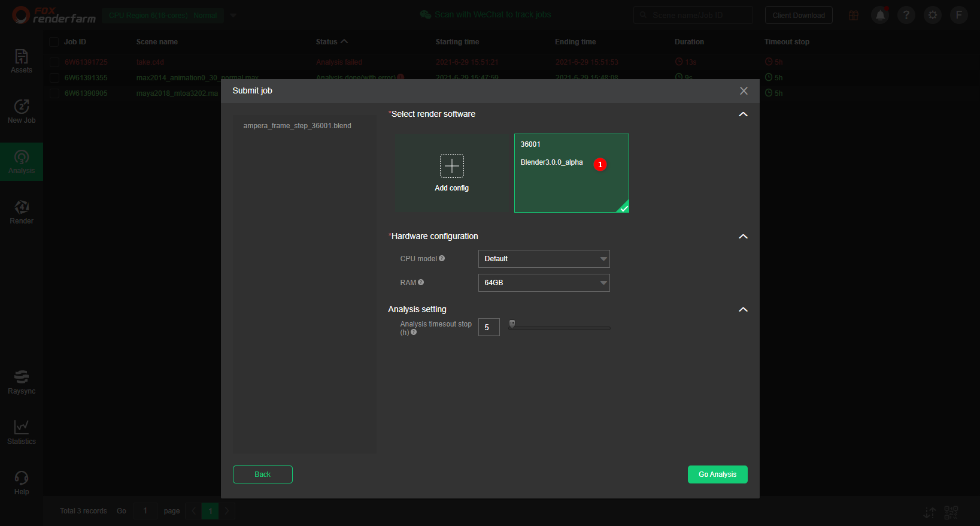The height and width of the screenshot is (526, 980).
Task: Open the settings gear icon
Action: click(933, 15)
